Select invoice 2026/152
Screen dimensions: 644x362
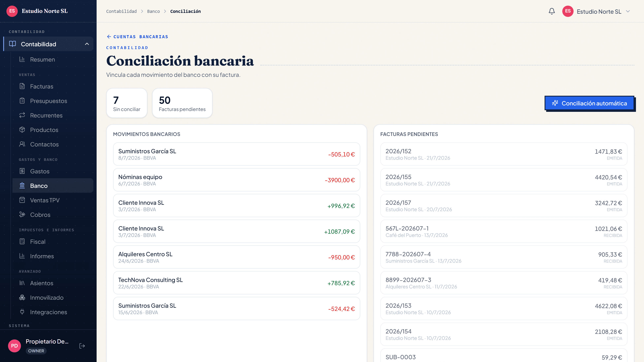click(x=504, y=154)
